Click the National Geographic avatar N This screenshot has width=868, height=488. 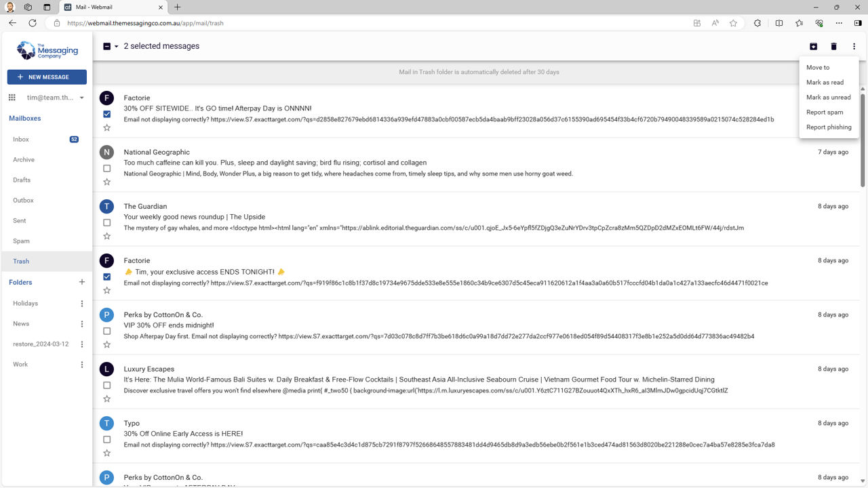[106, 152]
